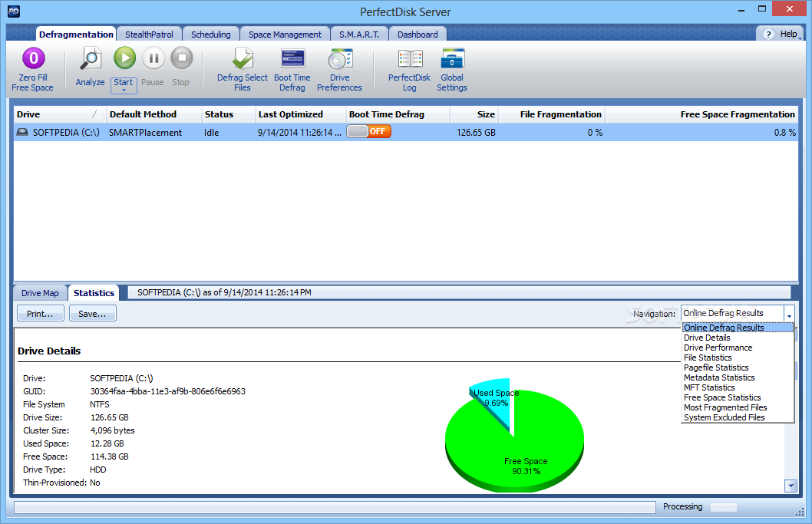This screenshot has width=812, height=524.
Task: Choose File Statistics in navigation list
Action: coord(738,358)
